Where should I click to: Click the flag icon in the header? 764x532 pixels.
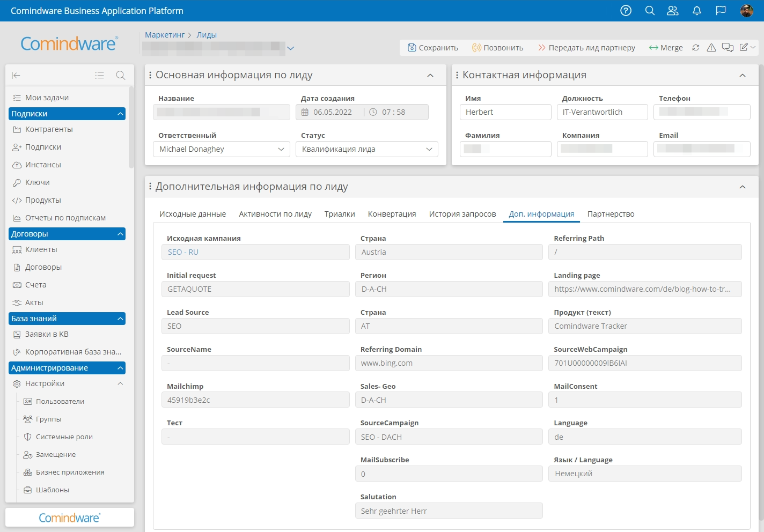[721, 10]
